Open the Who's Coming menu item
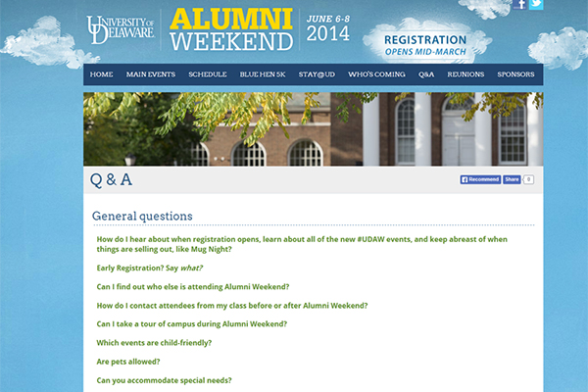588x392 pixels. (376, 74)
